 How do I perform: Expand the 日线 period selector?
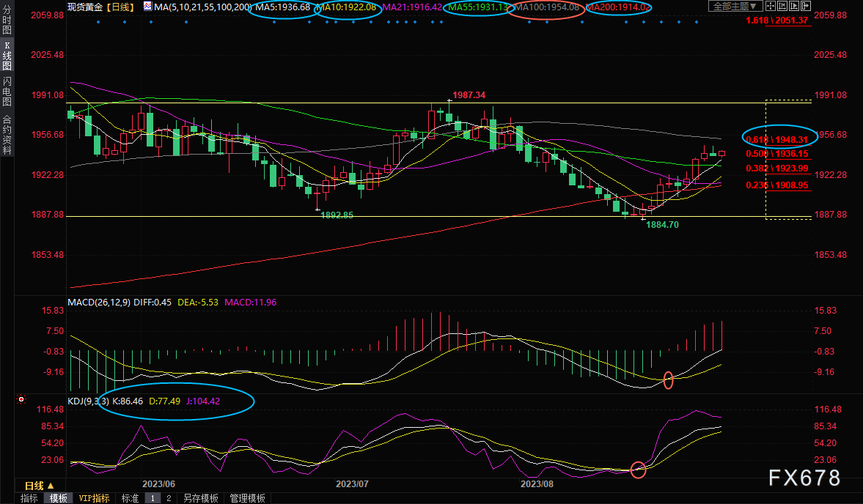click(39, 486)
